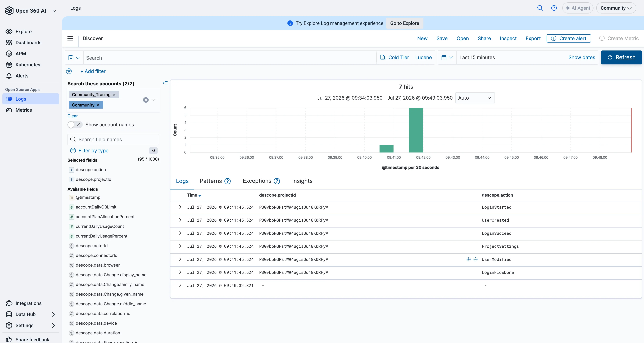This screenshot has width=644, height=343.
Task: Click the Cold Tier document button
Action: tap(394, 57)
